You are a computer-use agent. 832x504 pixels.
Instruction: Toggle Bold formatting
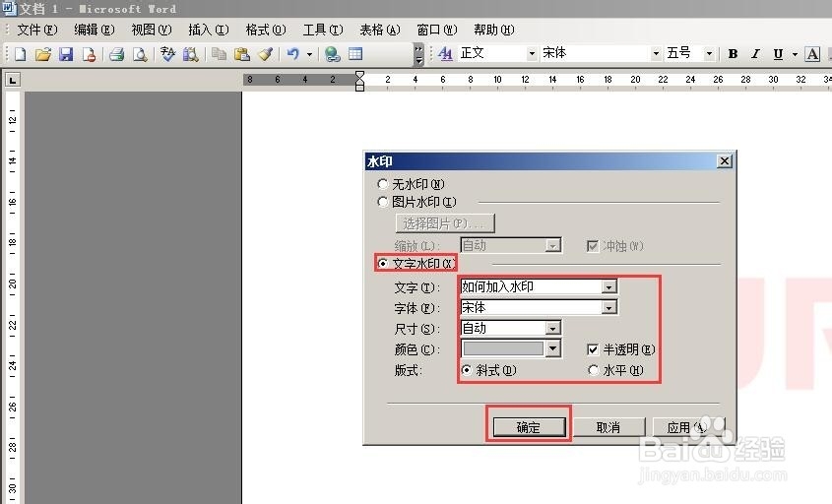(x=733, y=53)
